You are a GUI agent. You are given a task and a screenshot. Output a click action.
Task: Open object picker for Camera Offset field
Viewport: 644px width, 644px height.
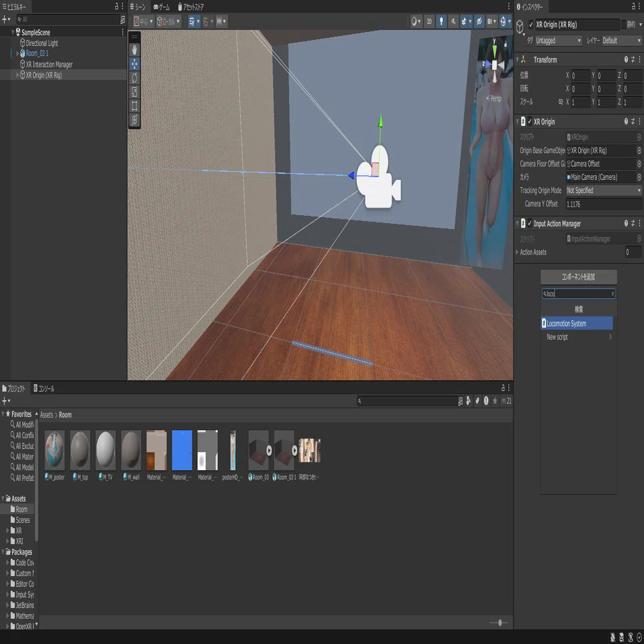coord(639,164)
